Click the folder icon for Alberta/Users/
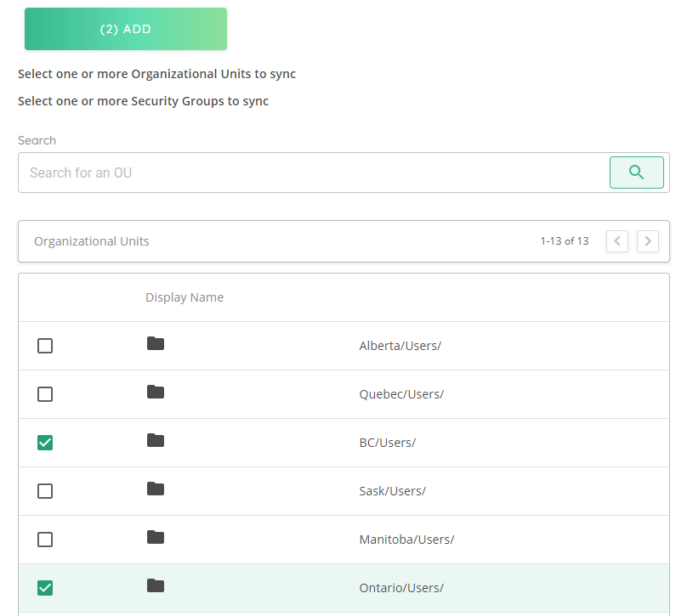The height and width of the screenshot is (616, 676). (x=156, y=343)
